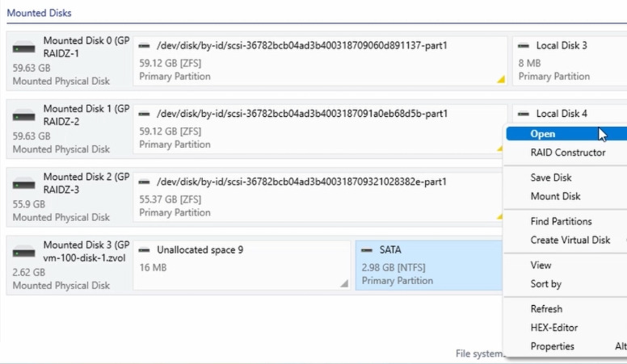
Task: Click yellow corner marker on RAIDZ-1 ZFS partition
Action: tap(501, 80)
